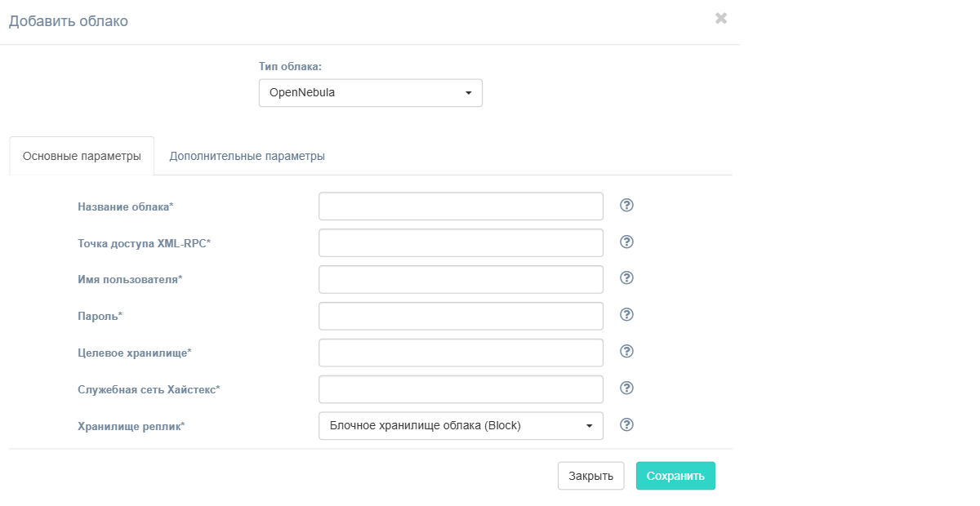Click the X to dismiss the dialog
The height and width of the screenshot is (506, 980).
pyautogui.click(x=721, y=18)
